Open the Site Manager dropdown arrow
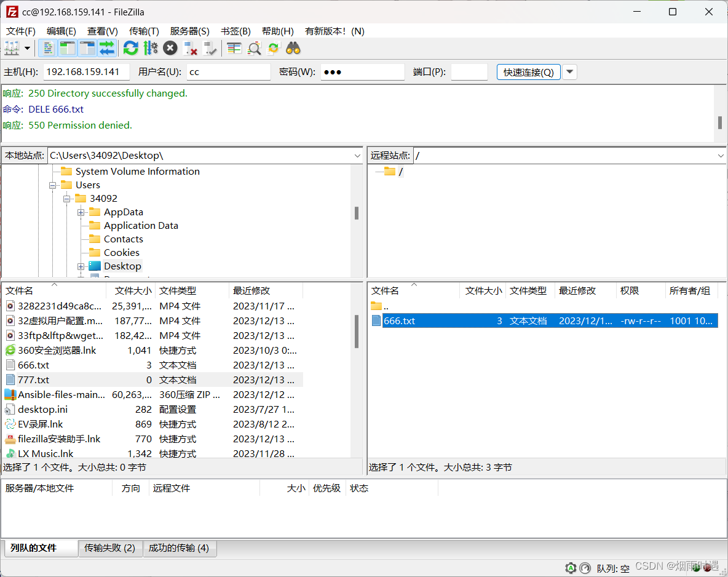The height and width of the screenshot is (577, 728). [28, 49]
